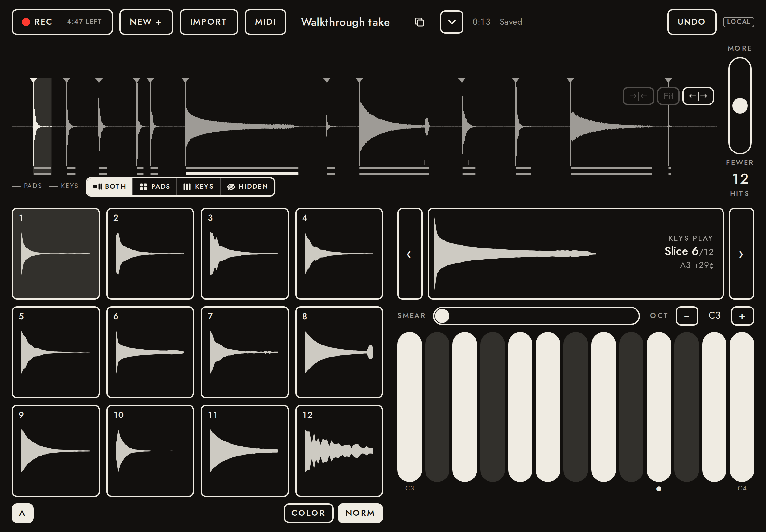766x532 pixels.
Task: Trigger pad 12 thumbnail
Action: [x=339, y=451]
